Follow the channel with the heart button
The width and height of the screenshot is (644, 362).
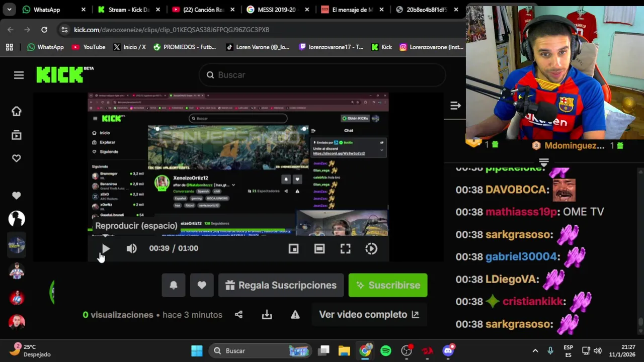coord(202,285)
